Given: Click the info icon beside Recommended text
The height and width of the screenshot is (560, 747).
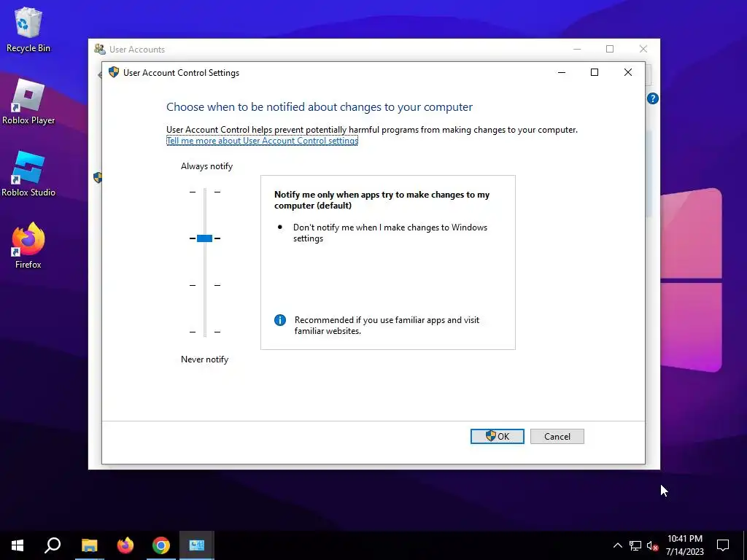Looking at the screenshot, I should (x=280, y=320).
